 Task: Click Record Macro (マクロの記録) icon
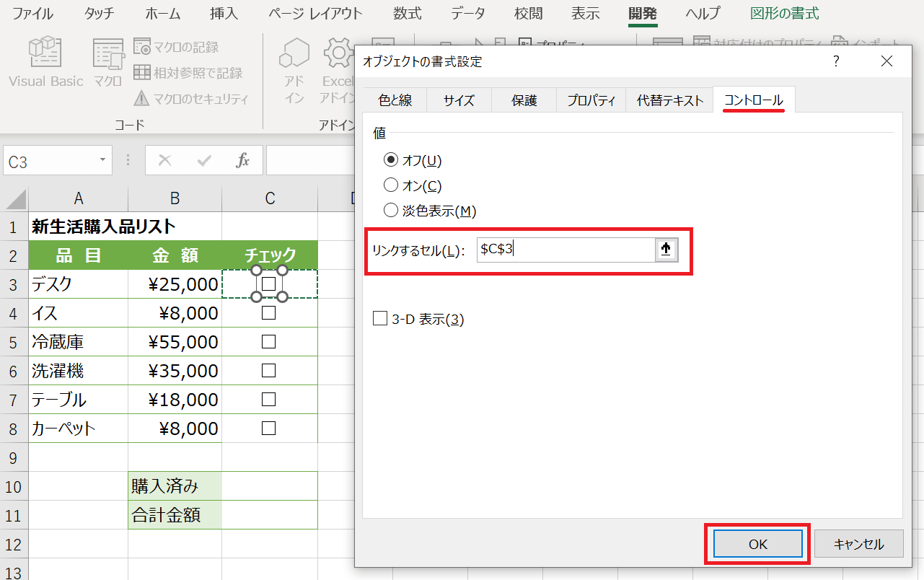142,47
